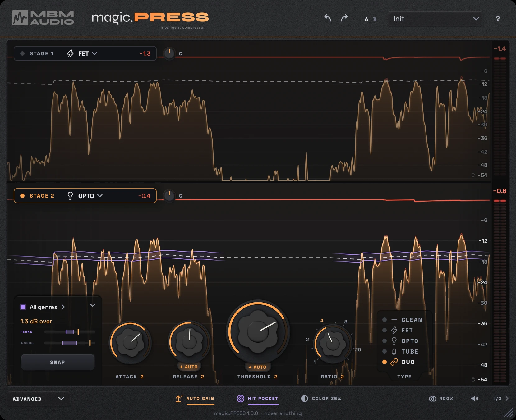Open the Init preset dropdown
The image size is (516, 420).
[x=435, y=19]
